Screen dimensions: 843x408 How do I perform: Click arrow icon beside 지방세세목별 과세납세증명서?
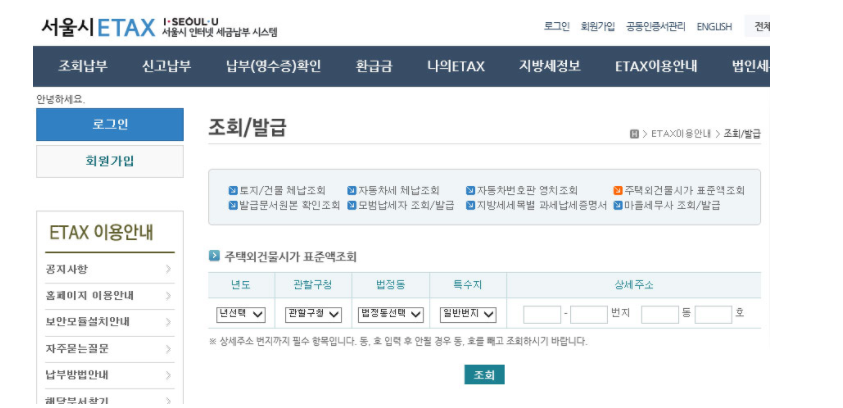pyautogui.click(x=471, y=205)
